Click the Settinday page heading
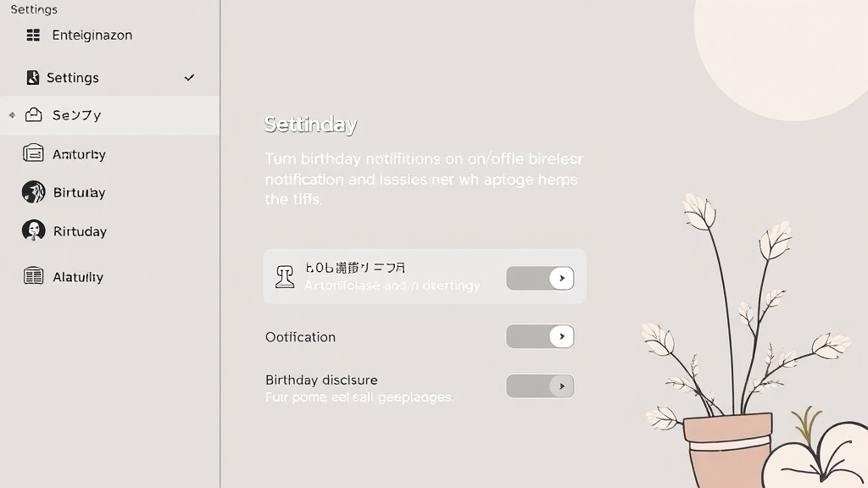868x488 pixels. (x=310, y=125)
